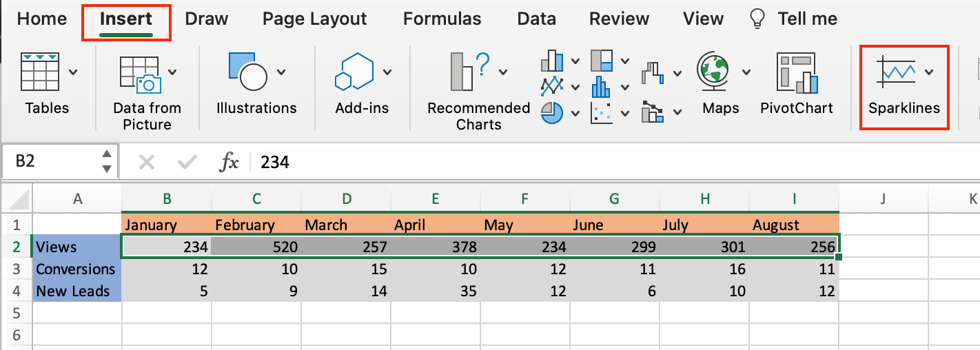Click the PivotChart icon
This screenshot has height=350, width=980.
[797, 72]
